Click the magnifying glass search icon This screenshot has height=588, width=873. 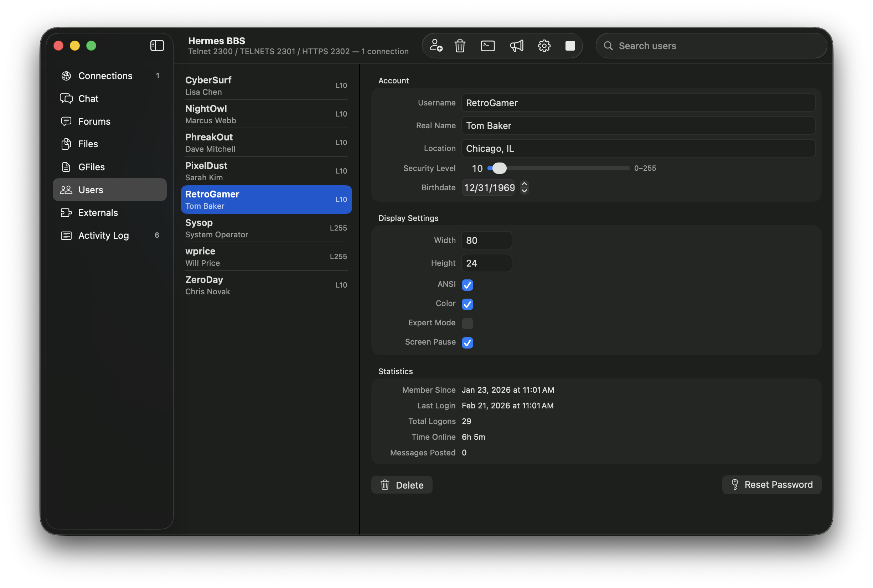[x=608, y=46]
